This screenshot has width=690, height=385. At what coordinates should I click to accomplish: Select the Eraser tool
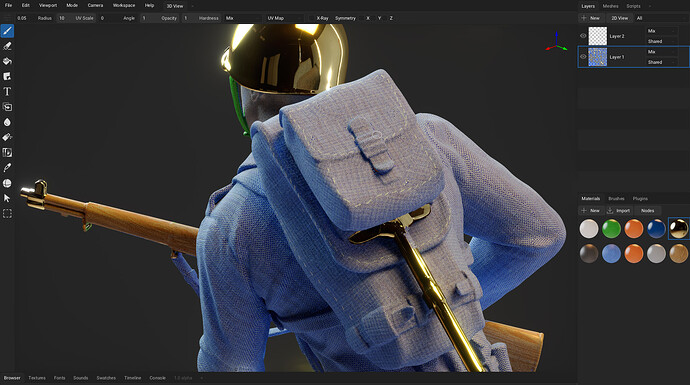[x=7, y=46]
